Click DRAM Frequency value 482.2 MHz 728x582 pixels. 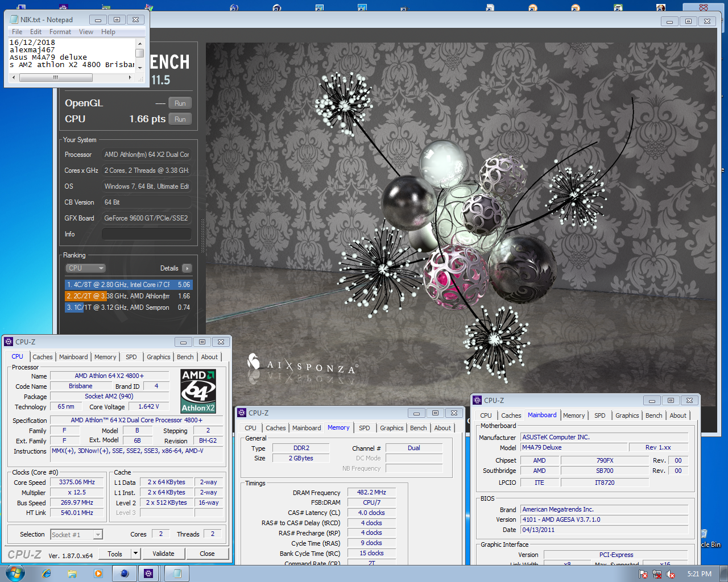371,492
